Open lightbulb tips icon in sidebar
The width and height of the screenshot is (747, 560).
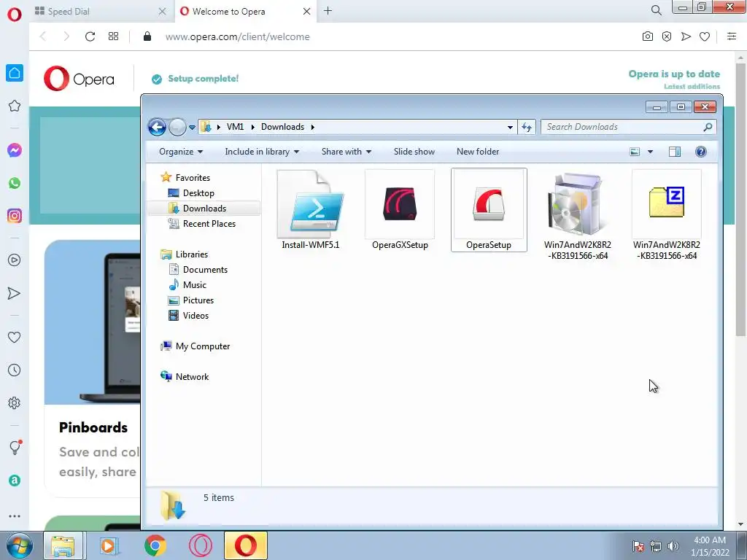click(x=15, y=447)
